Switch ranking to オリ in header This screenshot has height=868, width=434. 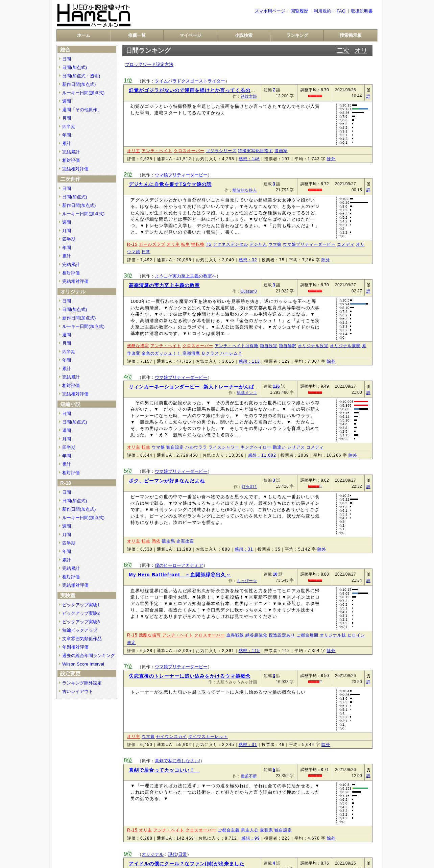[361, 51]
